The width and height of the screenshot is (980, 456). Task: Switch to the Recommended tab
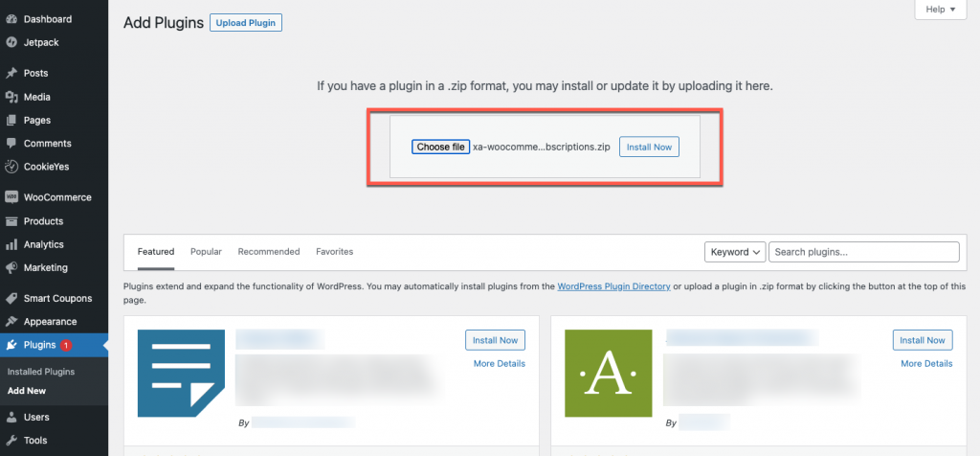tap(269, 251)
